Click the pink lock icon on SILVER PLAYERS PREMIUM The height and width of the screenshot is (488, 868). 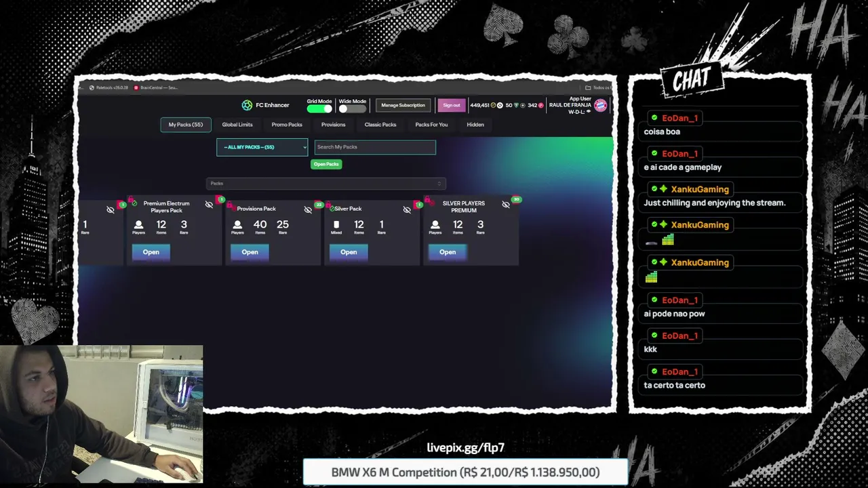point(429,201)
